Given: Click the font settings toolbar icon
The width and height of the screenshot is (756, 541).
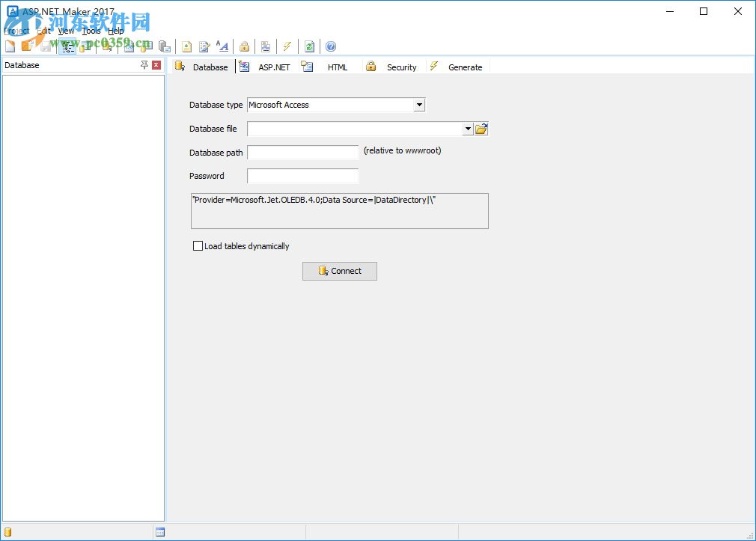Looking at the screenshot, I should point(222,46).
